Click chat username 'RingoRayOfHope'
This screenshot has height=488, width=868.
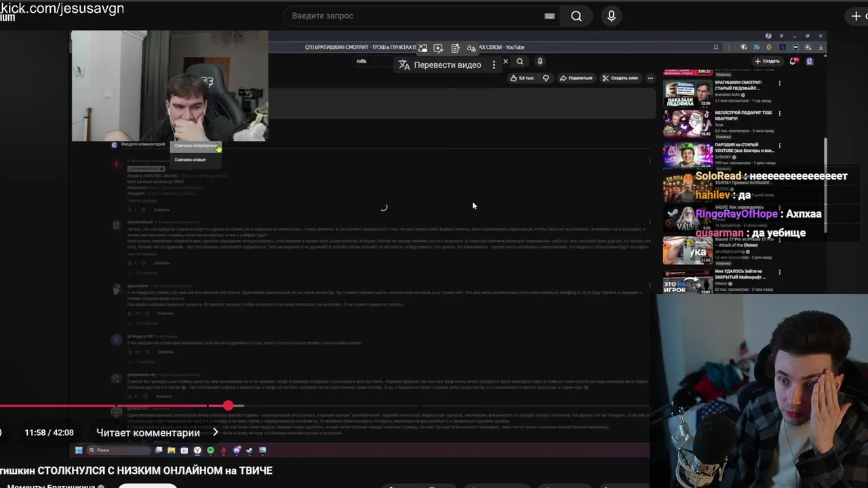pos(736,214)
